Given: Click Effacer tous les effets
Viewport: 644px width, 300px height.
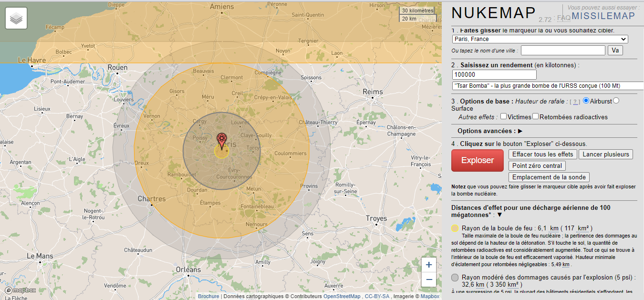Looking at the screenshot, I should (x=543, y=154).
